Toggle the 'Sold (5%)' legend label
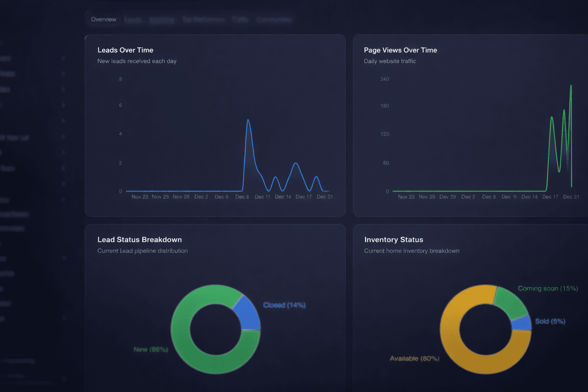The height and width of the screenshot is (392, 588). pyautogui.click(x=550, y=321)
